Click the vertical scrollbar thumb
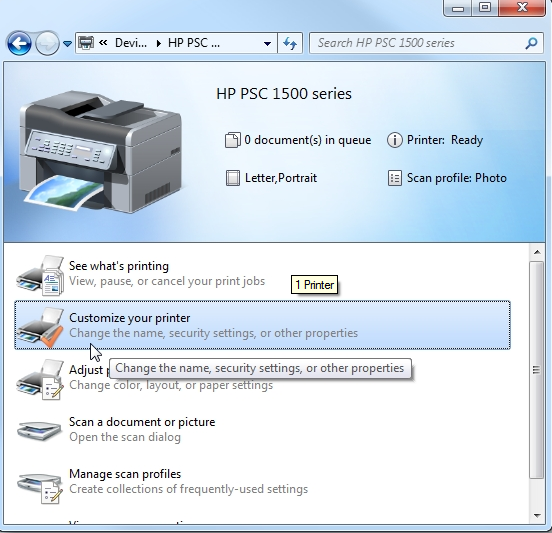 point(537,370)
